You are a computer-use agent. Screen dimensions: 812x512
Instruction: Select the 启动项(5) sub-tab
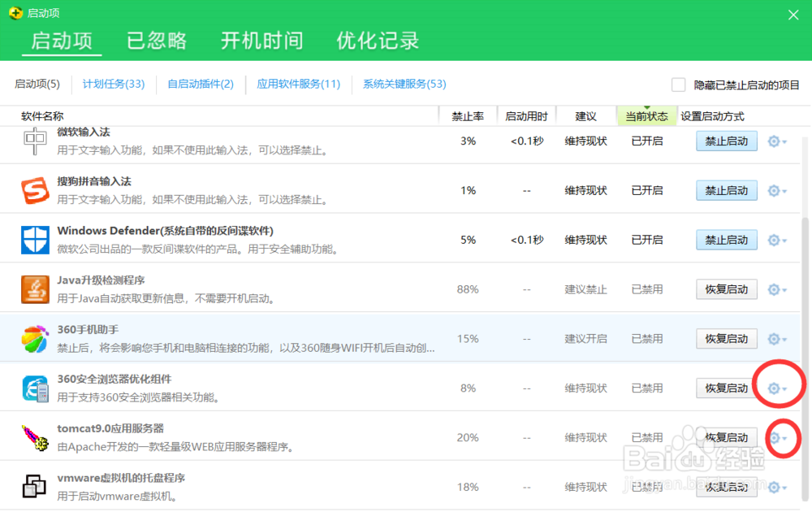click(37, 84)
